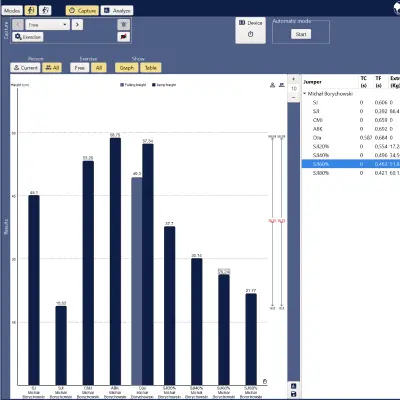Click the TF value 0,606 in the SJ row
The height and width of the screenshot is (400, 400).
click(381, 103)
